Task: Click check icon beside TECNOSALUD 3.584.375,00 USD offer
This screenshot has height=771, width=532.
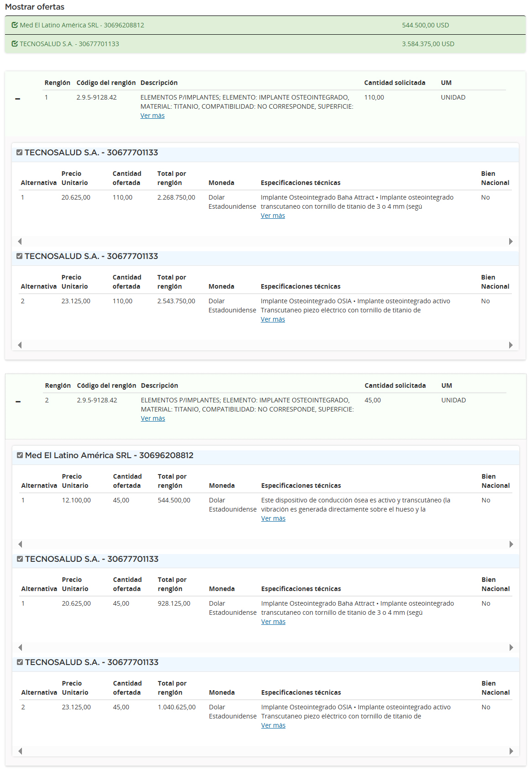Action: pyautogui.click(x=15, y=44)
